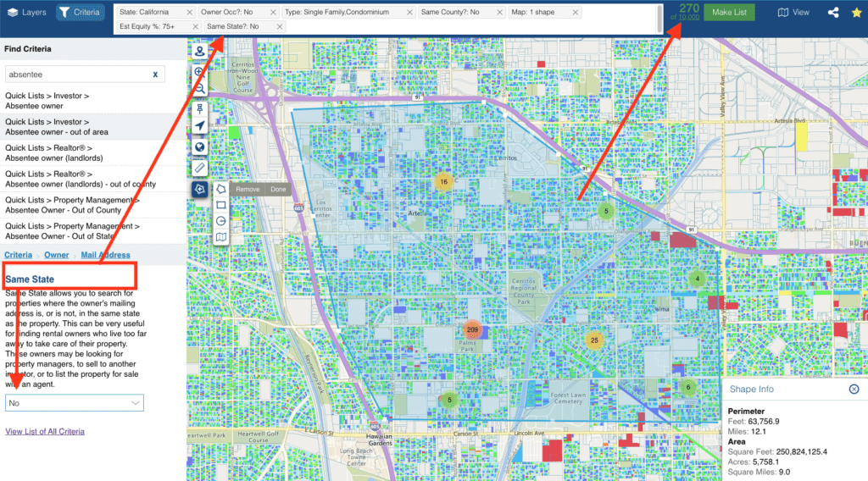Remove the Type: Single Family,Condominium filter

pyautogui.click(x=409, y=12)
